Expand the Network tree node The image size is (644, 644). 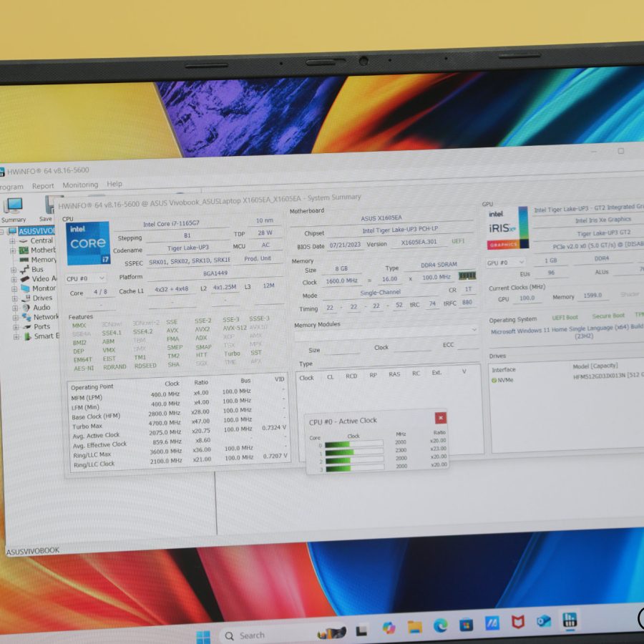(x=16, y=318)
